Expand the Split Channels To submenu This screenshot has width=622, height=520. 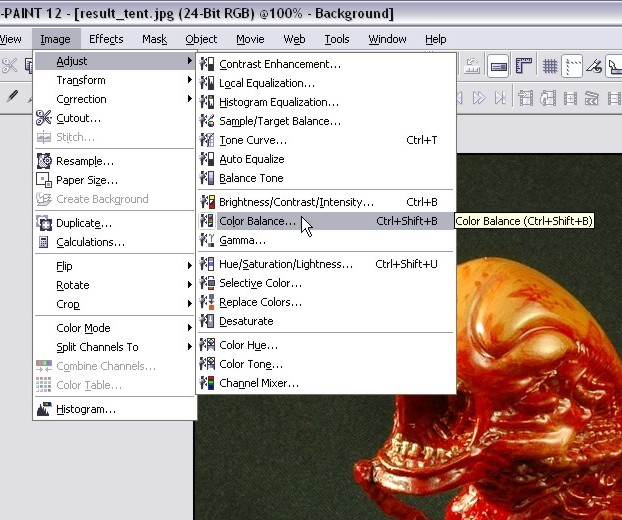click(x=115, y=347)
